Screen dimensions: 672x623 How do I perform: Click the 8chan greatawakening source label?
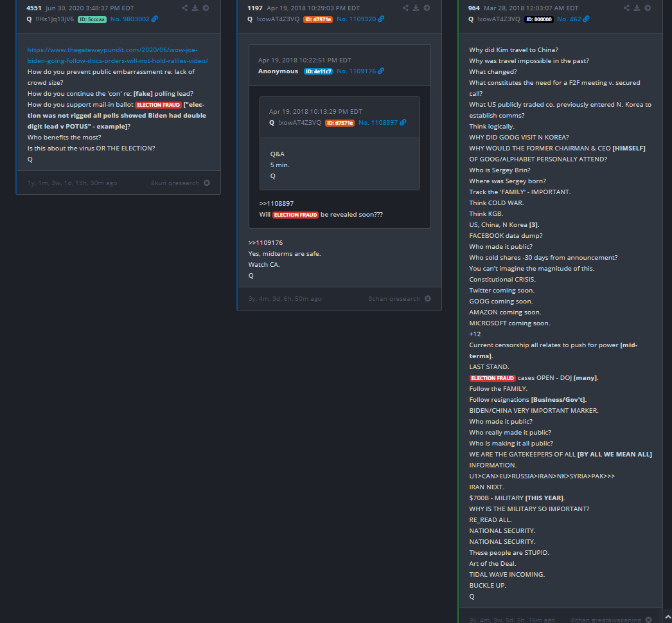[606, 620]
